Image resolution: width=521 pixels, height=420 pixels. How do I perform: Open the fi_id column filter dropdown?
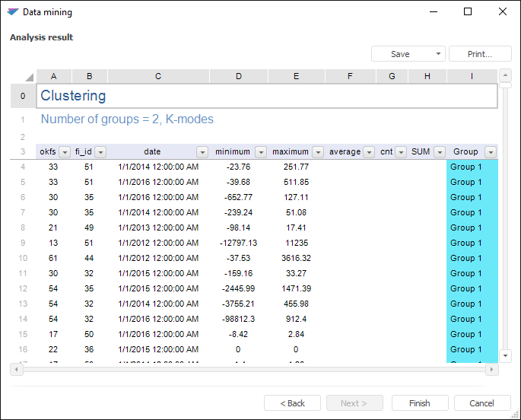click(x=100, y=152)
